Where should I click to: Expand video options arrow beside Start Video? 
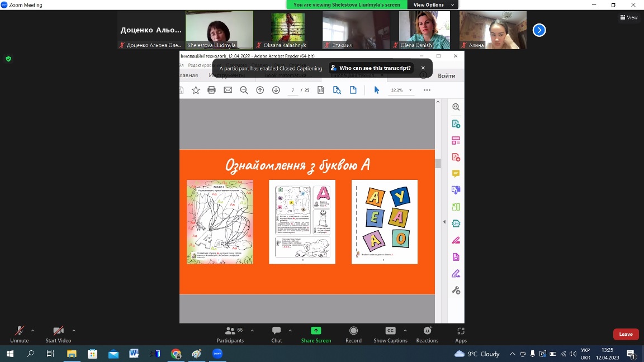click(x=74, y=330)
